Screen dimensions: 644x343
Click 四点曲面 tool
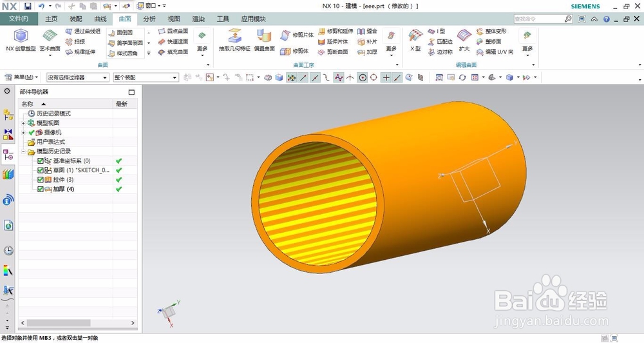(173, 31)
